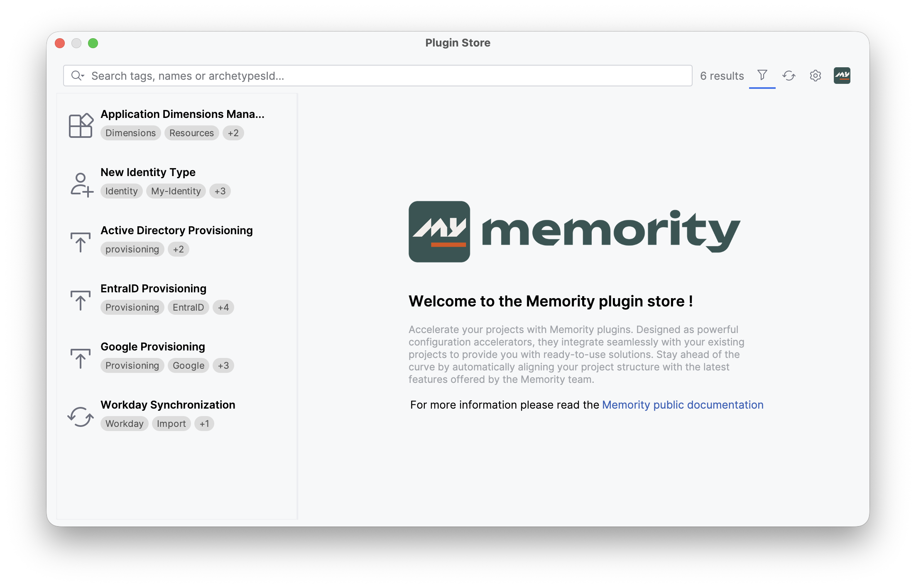Click the EntraID tag
916x588 pixels.
(188, 307)
